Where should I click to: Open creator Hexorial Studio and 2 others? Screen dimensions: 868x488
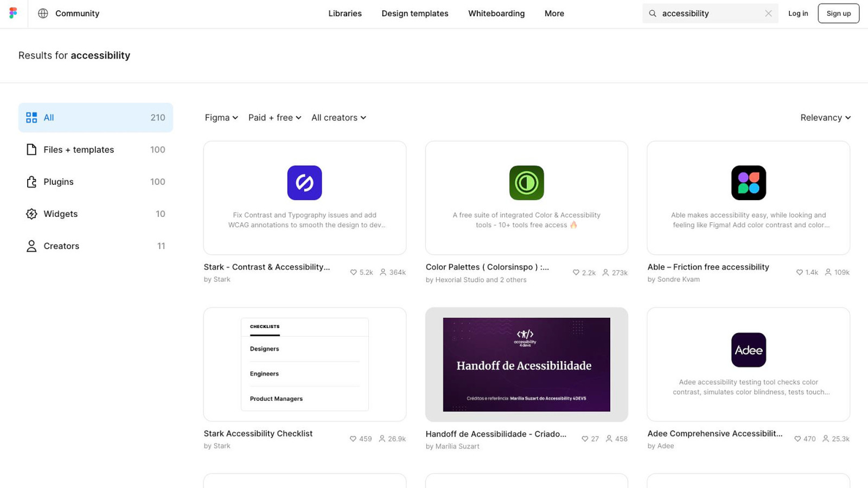(x=481, y=280)
